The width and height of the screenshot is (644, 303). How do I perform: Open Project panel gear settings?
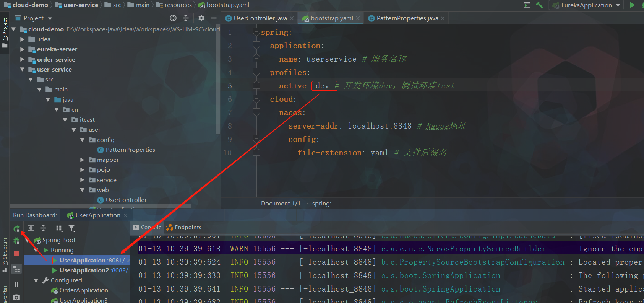201,18
